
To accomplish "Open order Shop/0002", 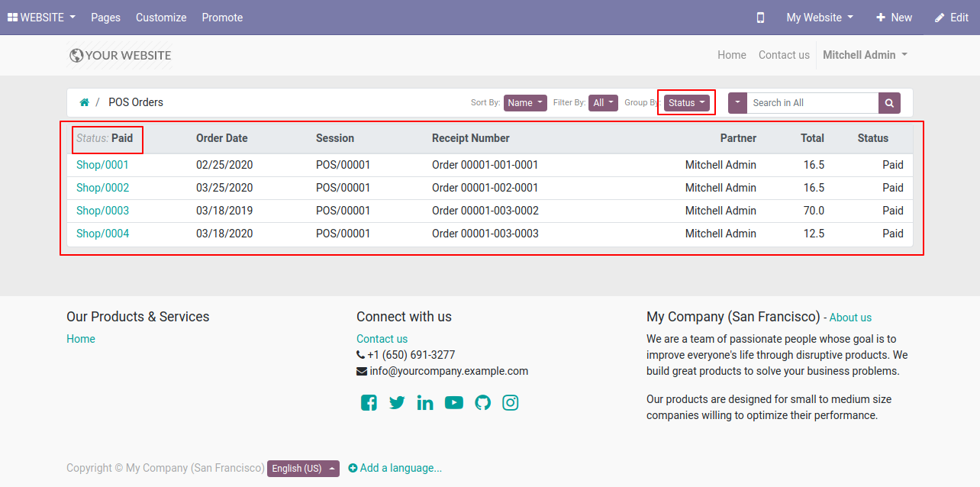I will point(102,188).
